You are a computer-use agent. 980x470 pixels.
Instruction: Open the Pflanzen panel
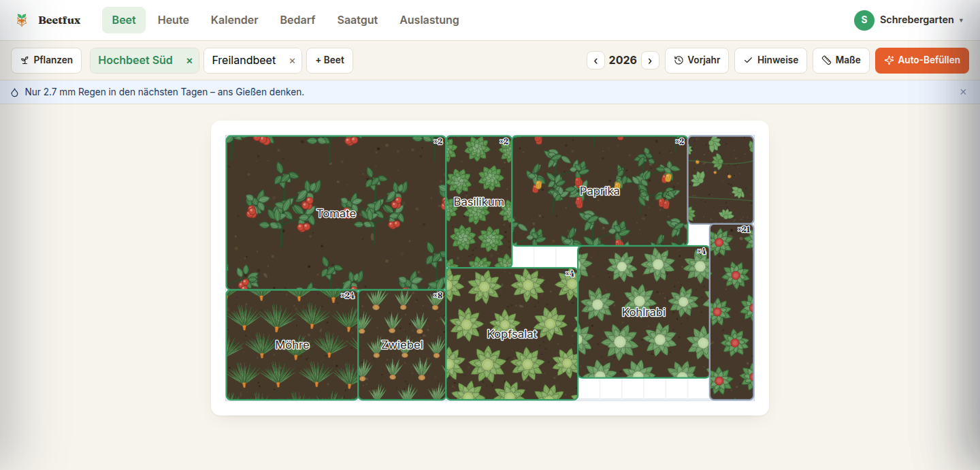pos(46,60)
